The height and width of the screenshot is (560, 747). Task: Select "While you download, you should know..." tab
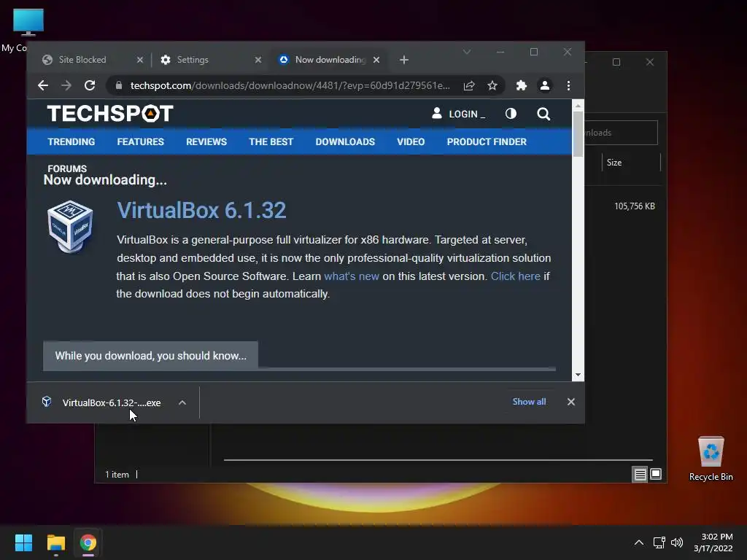tap(150, 356)
